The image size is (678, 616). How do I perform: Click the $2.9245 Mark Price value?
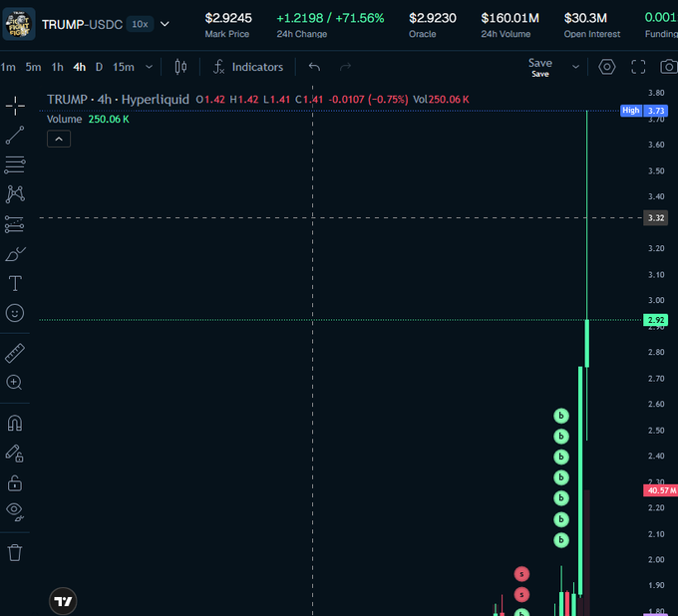point(228,18)
